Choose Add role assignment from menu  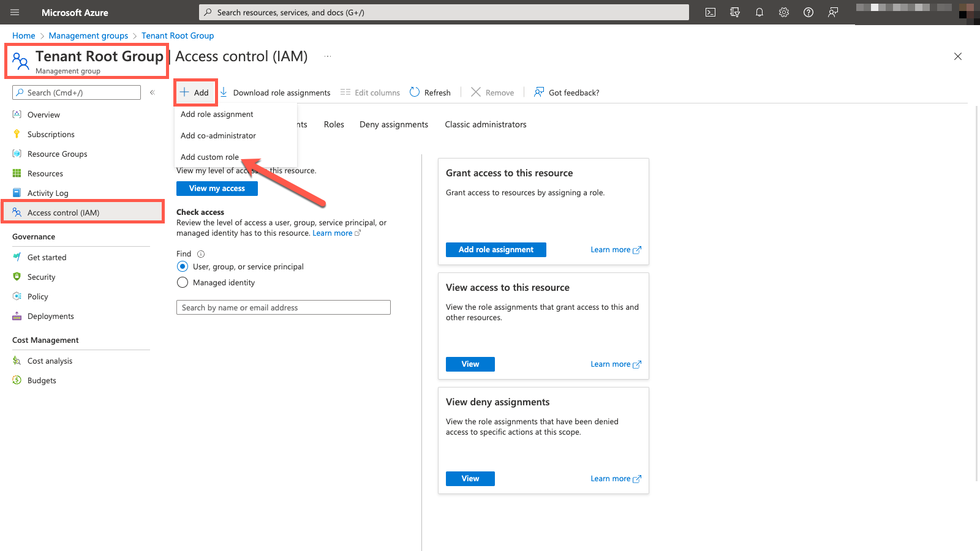pyautogui.click(x=217, y=114)
